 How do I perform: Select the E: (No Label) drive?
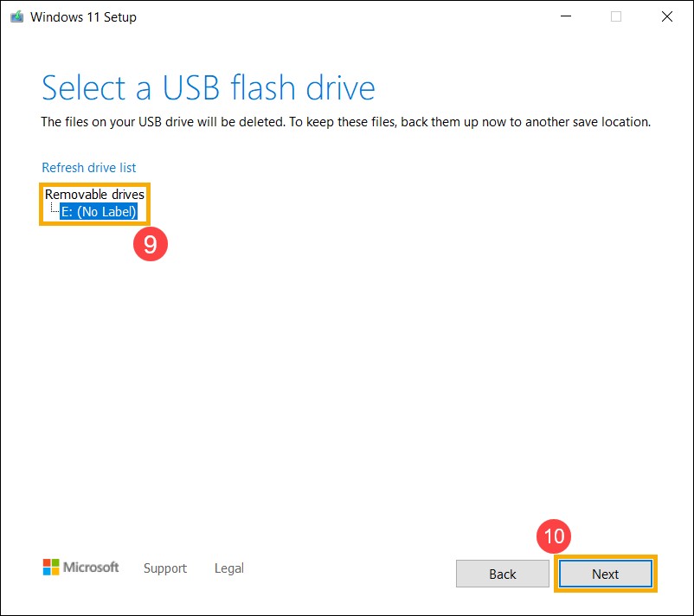pos(99,210)
